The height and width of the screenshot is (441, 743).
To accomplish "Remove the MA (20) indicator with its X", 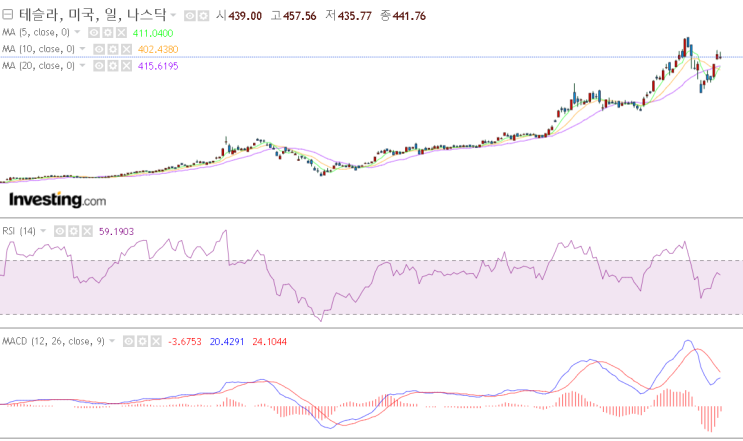I will pyautogui.click(x=126, y=66).
